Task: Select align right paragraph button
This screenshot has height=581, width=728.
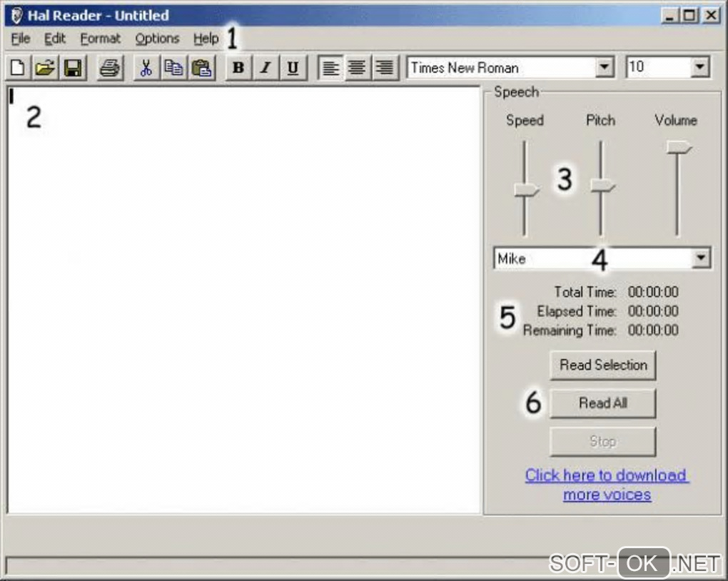Action: (x=385, y=68)
